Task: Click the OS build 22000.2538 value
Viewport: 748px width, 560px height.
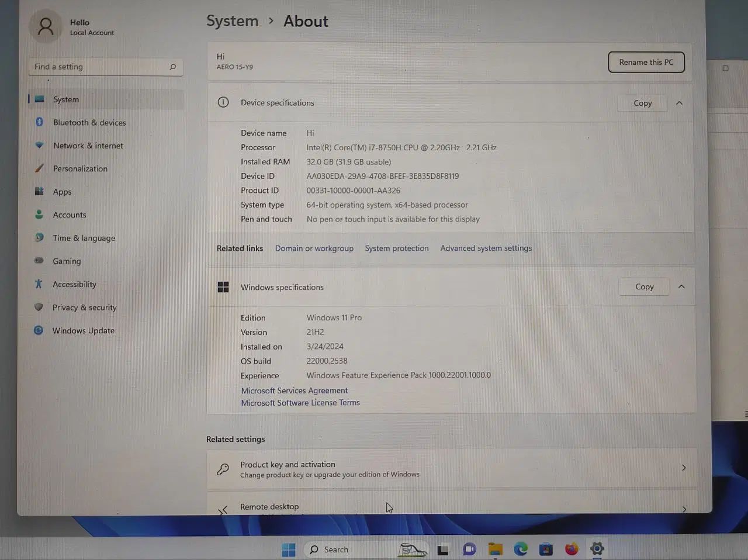Action: point(327,361)
